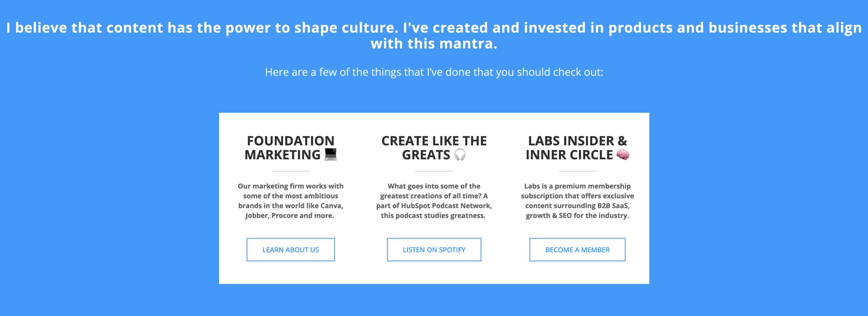Click the divider line under Inner Circle
Screen dimensions: 868x316
coord(577,171)
